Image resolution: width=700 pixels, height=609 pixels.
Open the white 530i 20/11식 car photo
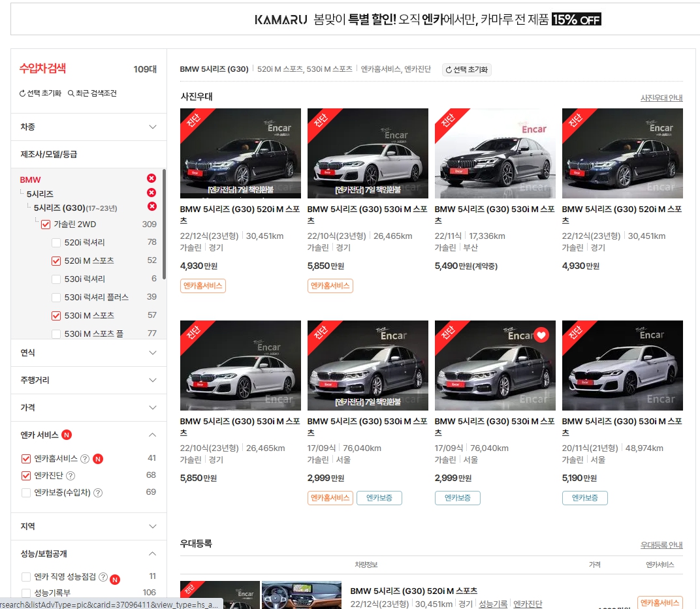pos(622,366)
